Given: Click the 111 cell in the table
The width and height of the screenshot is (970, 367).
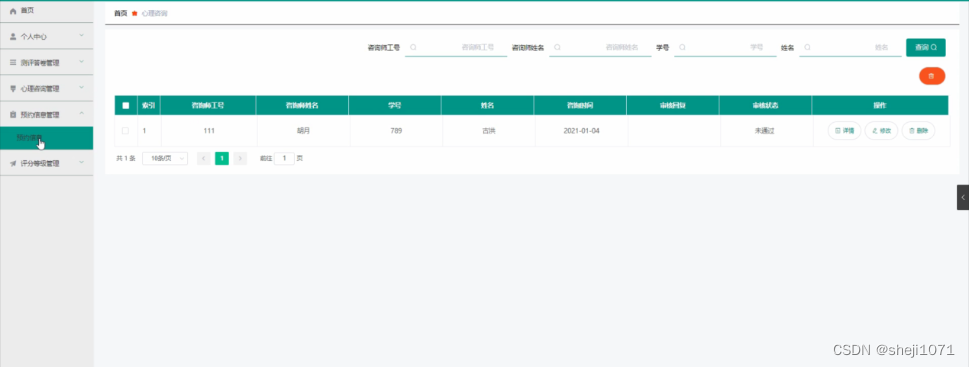Looking at the screenshot, I should click(x=208, y=131).
